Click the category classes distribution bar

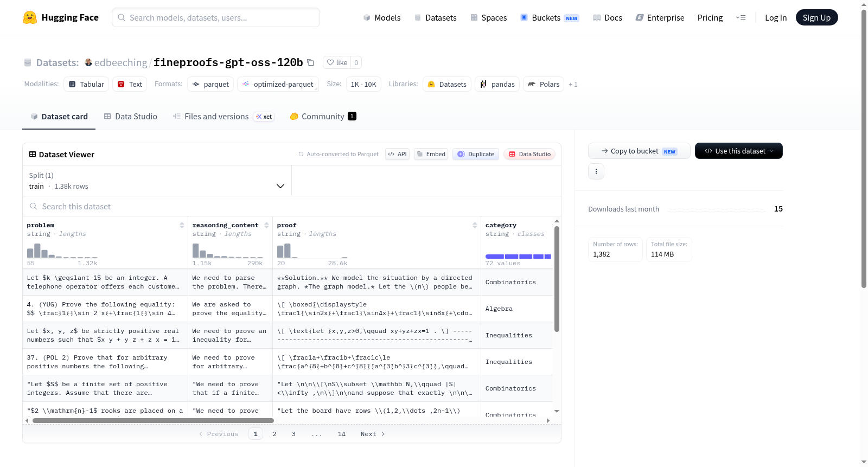(x=518, y=256)
